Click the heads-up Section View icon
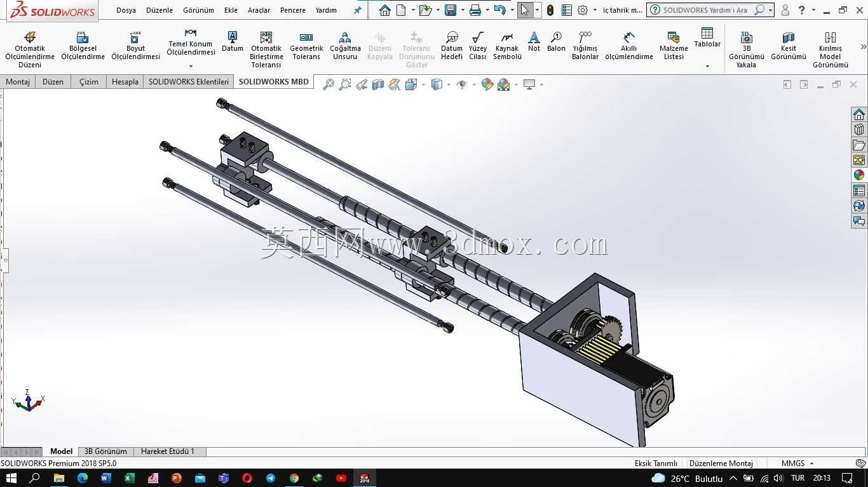This screenshot has height=487, width=868. [378, 84]
